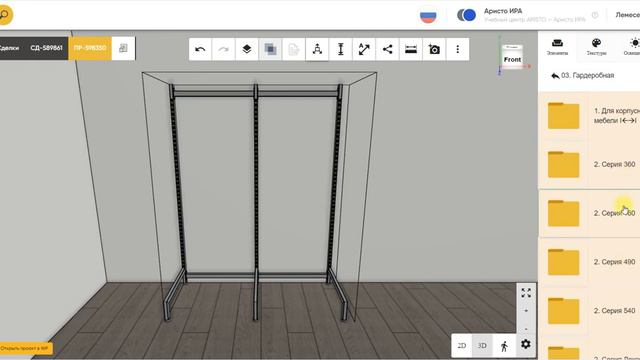Viewport: 640px width, 360px height.
Task: Click the greyed document icon in toolbar
Action: tap(293, 49)
